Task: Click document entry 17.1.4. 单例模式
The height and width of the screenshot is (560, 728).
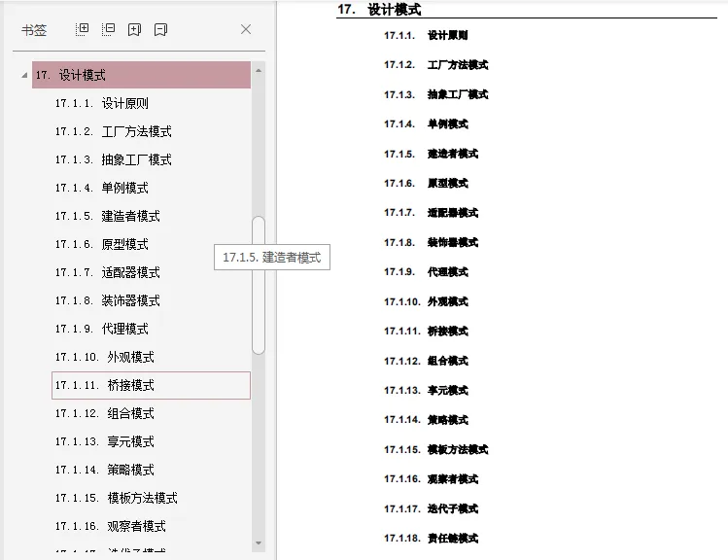Action: 426,124
